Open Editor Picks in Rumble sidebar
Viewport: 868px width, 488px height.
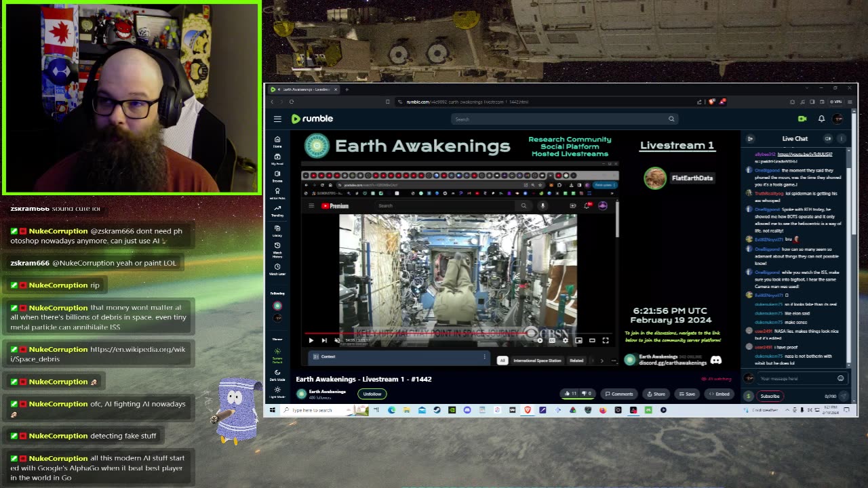(x=277, y=194)
